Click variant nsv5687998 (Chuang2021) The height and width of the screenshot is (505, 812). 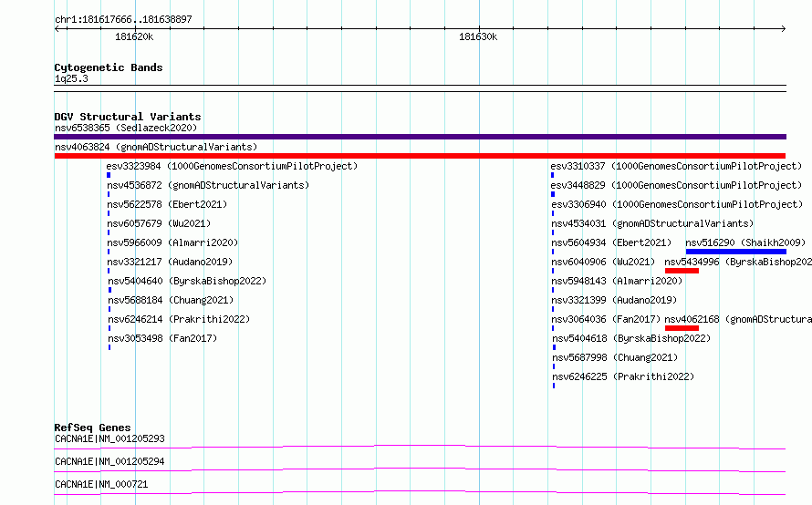615,357
